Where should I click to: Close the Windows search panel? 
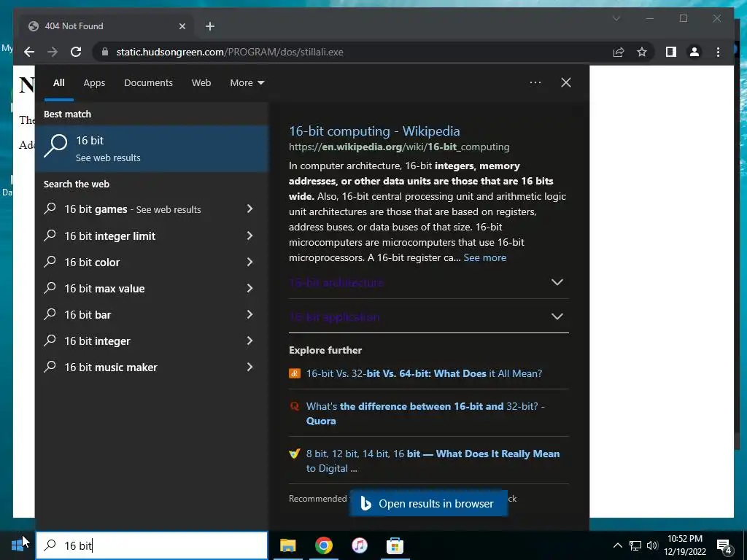click(x=566, y=82)
